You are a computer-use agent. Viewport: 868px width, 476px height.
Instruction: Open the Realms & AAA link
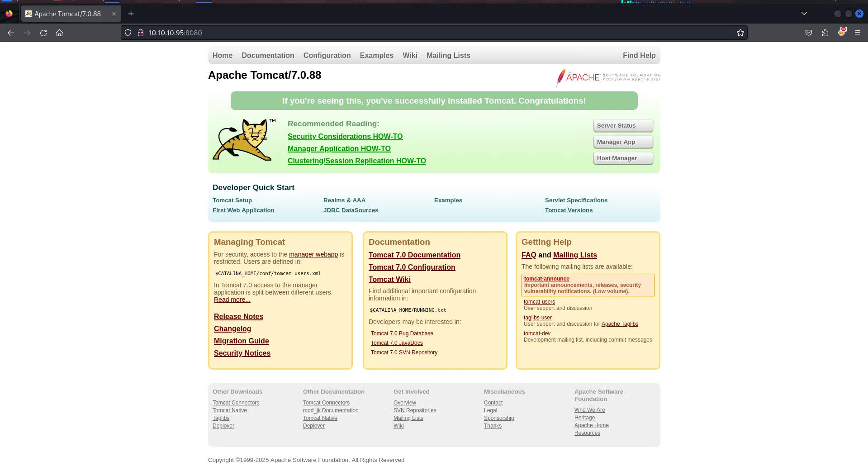click(344, 200)
